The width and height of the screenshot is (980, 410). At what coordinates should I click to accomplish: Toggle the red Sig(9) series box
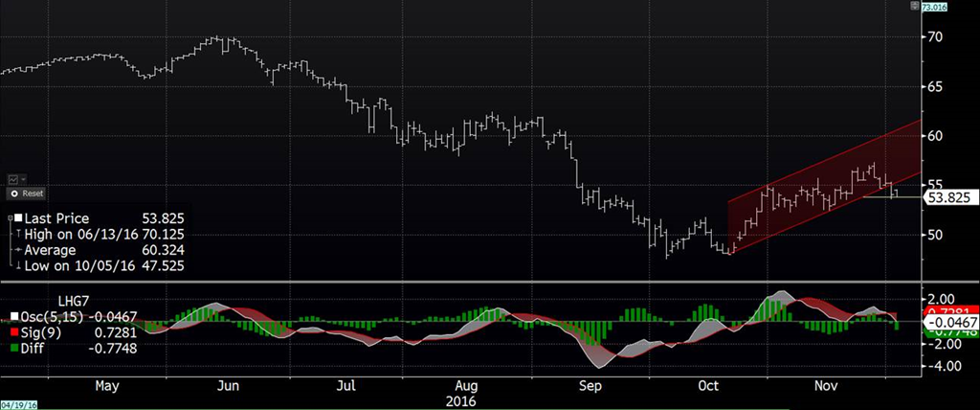coord(13,330)
